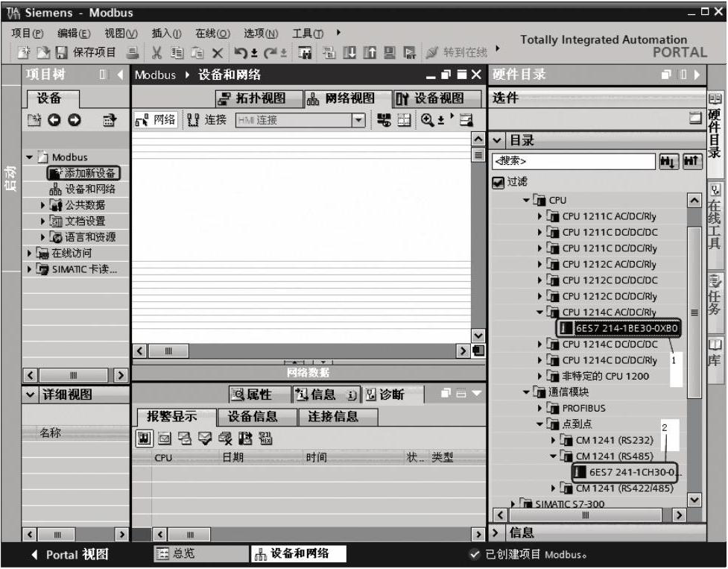Collapse the CPU folder in catalog

click(x=526, y=201)
